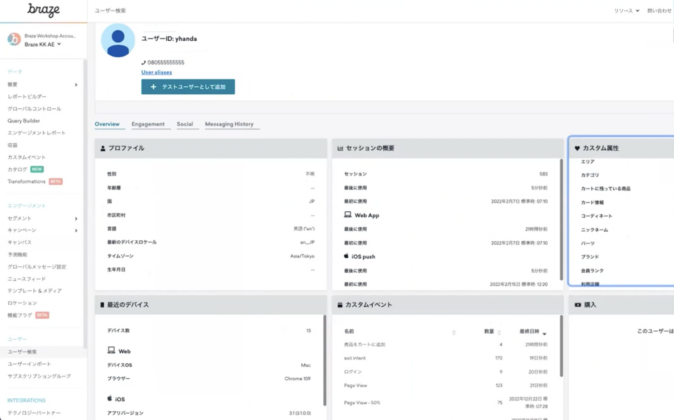This screenshot has width=674, height=420.
Task: Open the User aliases link
Action: 158,73
